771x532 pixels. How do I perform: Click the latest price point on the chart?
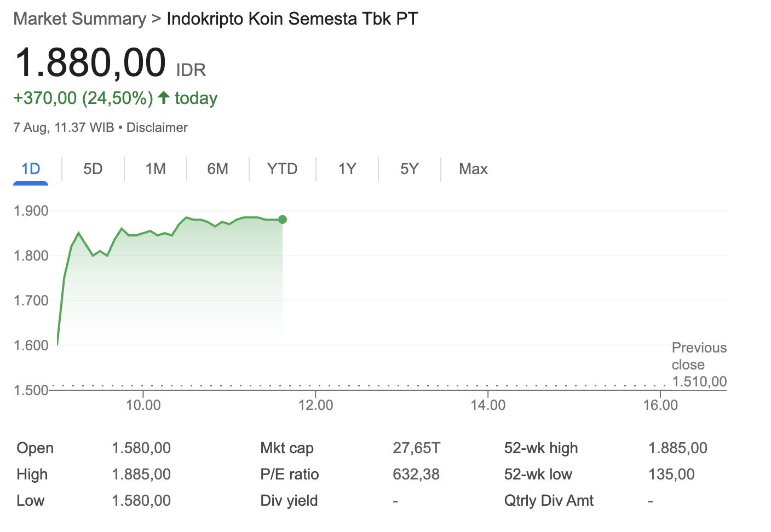coord(282,219)
